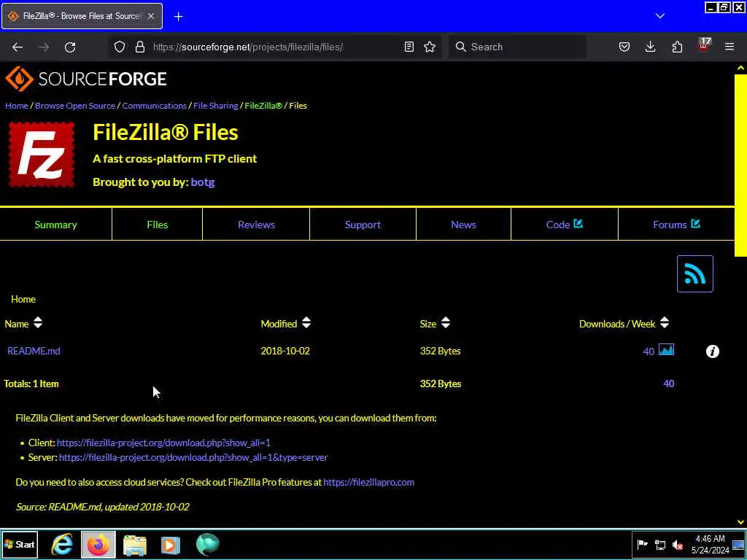Viewport: 747px width, 560px height.
Task: Open the Support tab
Action: pyautogui.click(x=363, y=225)
